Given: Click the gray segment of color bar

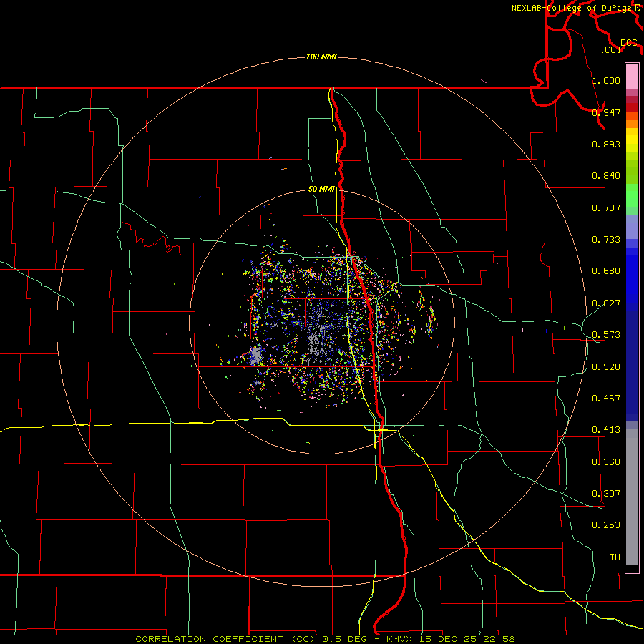Looking at the screenshot, I should [632, 497].
